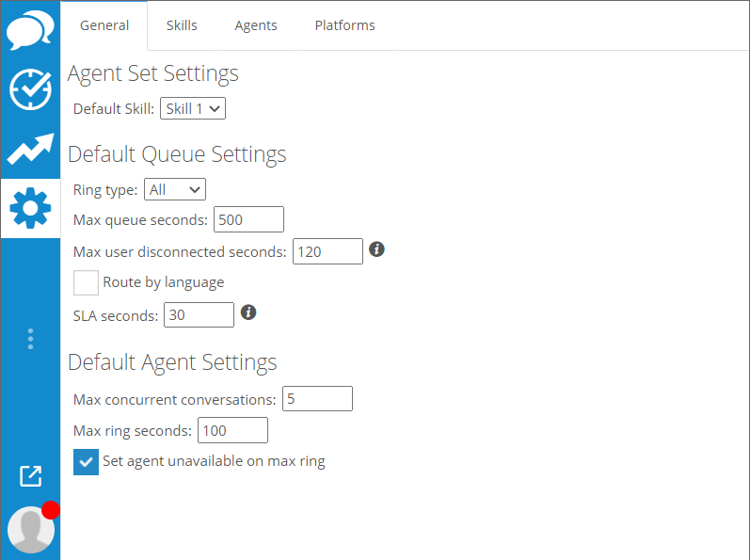Viewport: 750px width, 560px height.
Task: Select the settings gear sidebar icon
Action: click(30, 208)
